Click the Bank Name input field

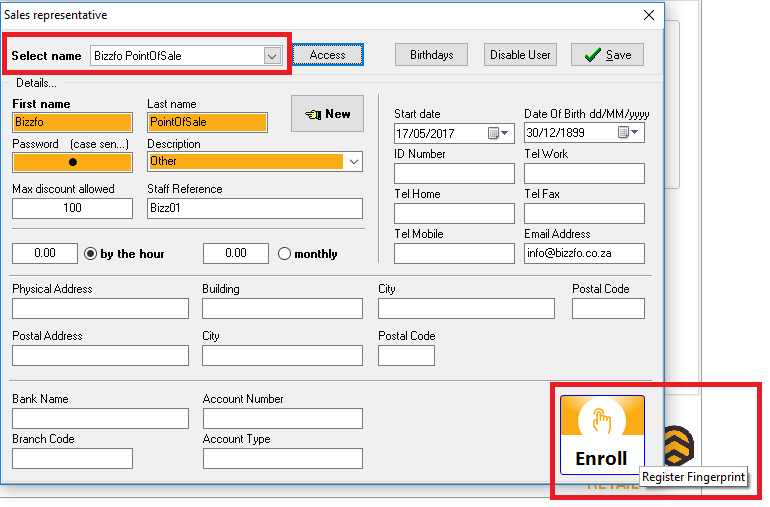[x=100, y=418]
